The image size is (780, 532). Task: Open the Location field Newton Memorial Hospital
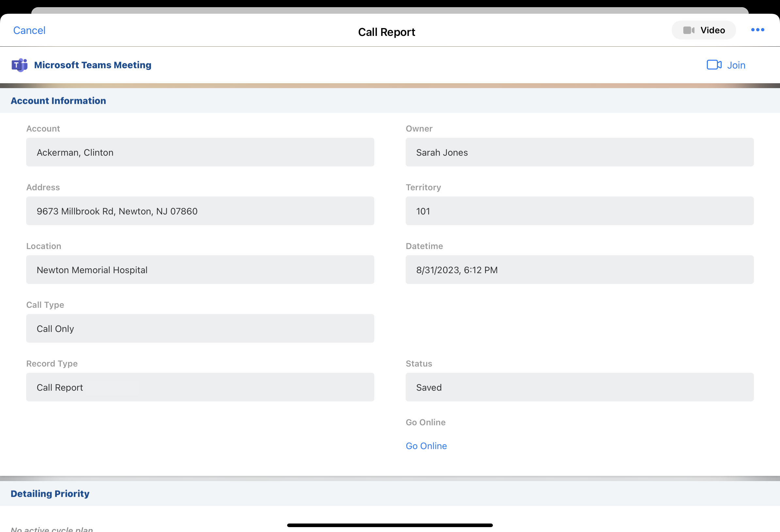pos(200,270)
